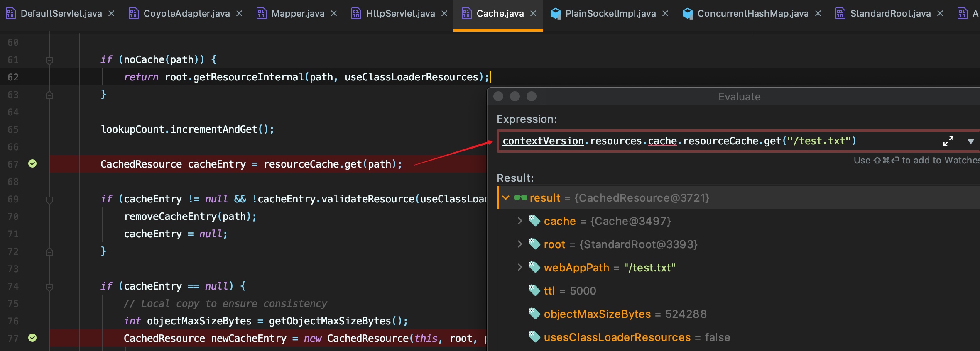Screen dimensions: 980x351
Task: Close the Mapper.java tab
Action: coord(334,14)
